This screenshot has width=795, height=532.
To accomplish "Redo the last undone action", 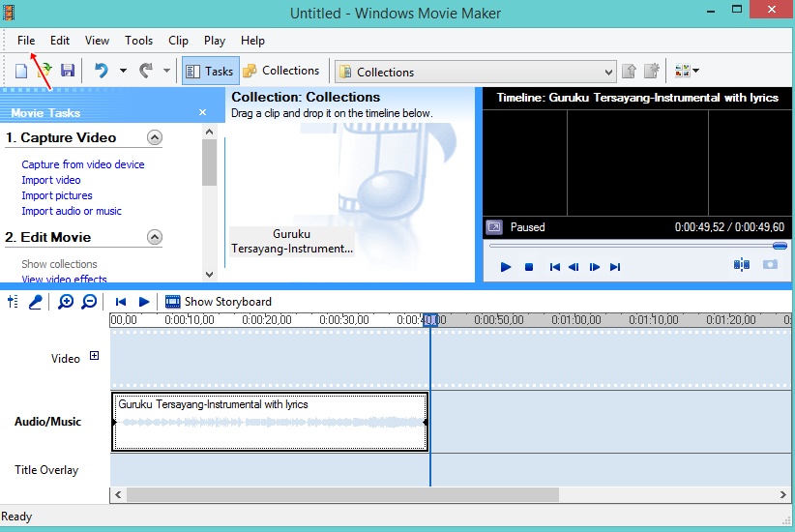I will pyautogui.click(x=146, y=71).
